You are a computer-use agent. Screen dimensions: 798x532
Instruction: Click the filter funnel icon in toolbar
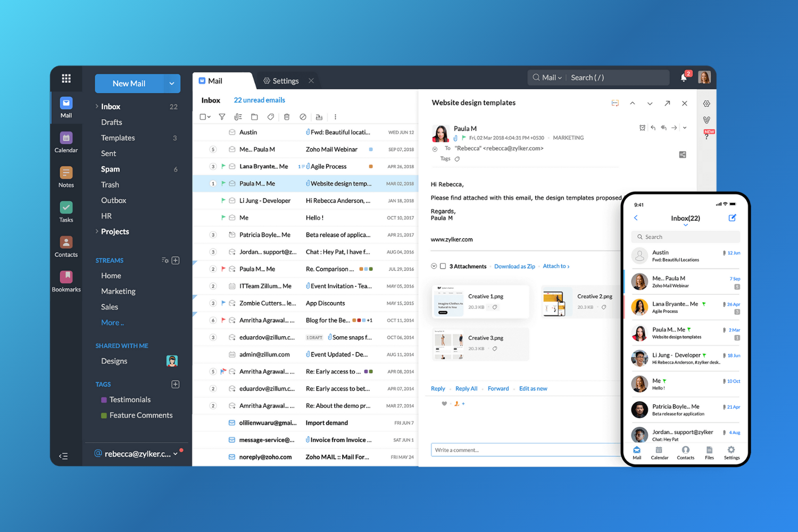coord(222,117)
